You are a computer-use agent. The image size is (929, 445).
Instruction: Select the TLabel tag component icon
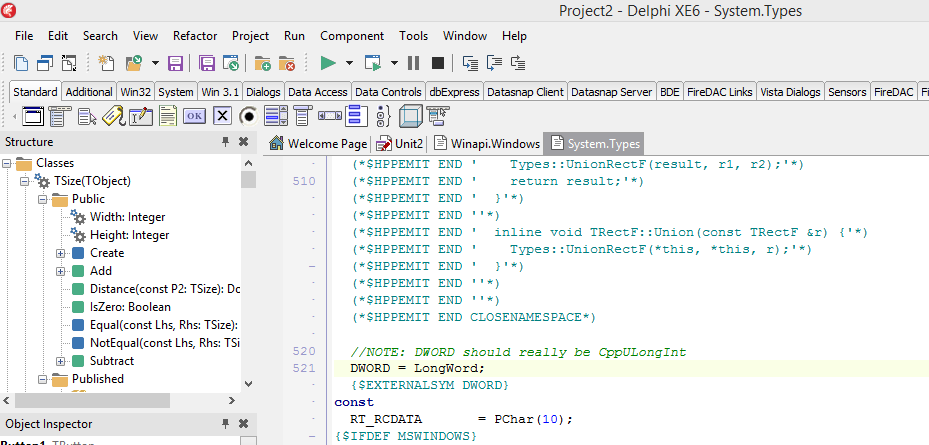113,116
